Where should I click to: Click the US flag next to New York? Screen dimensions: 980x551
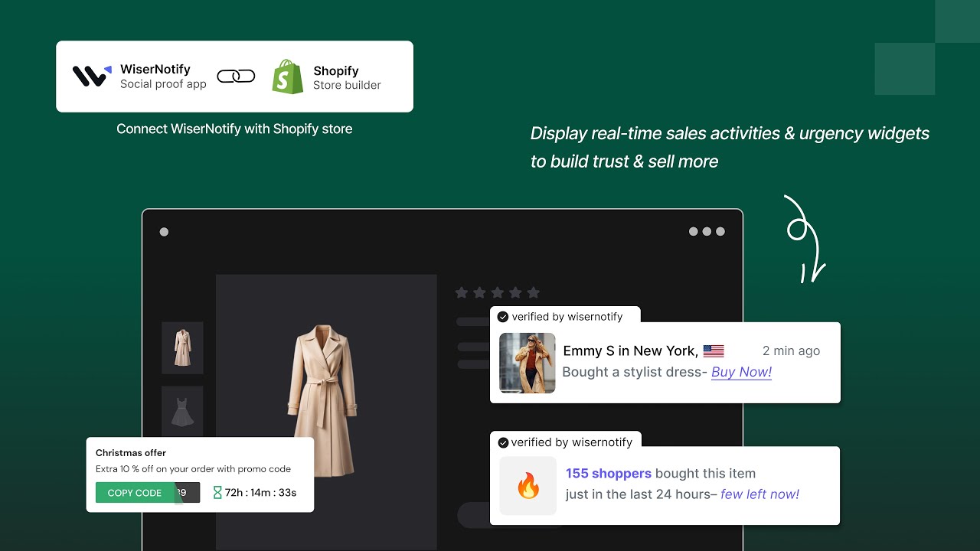[x=714, y=351]
